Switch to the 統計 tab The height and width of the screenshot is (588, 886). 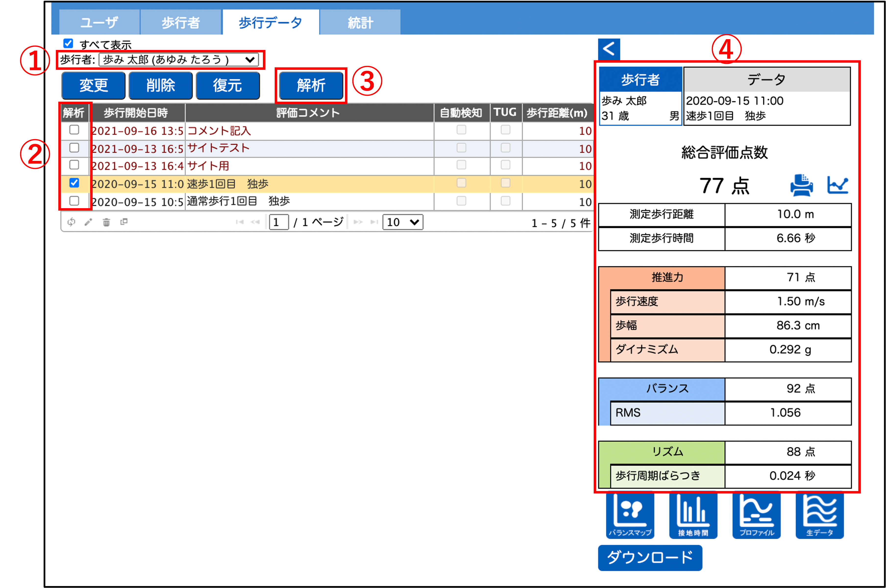pos(360,23)
